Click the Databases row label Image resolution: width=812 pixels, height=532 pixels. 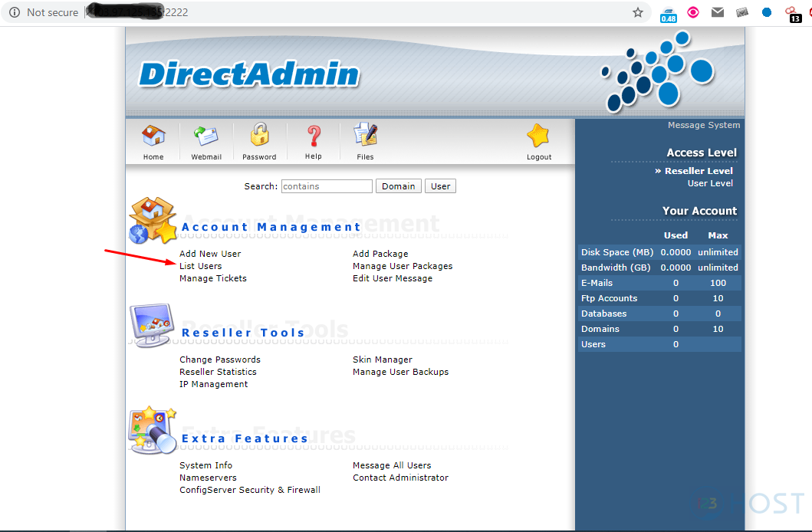[x=603, y=314]
